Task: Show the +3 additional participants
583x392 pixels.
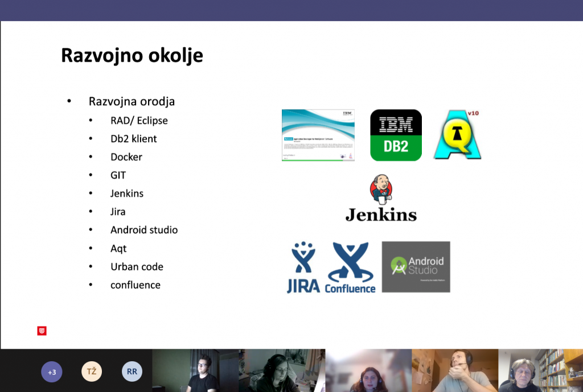Action: [x=52, y=372]
